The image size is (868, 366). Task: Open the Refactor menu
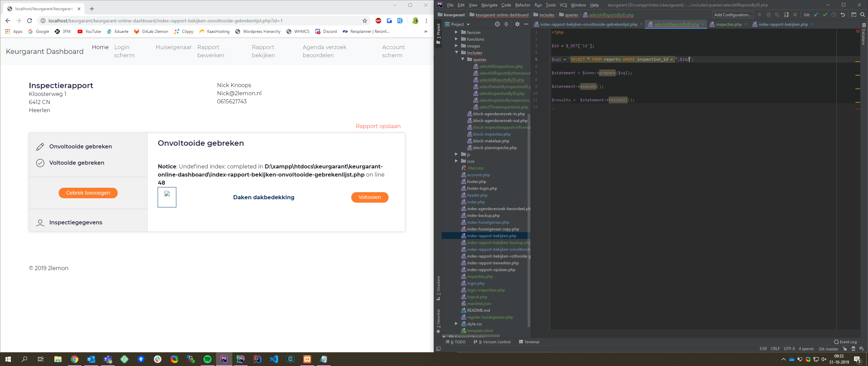coord(522,5)
